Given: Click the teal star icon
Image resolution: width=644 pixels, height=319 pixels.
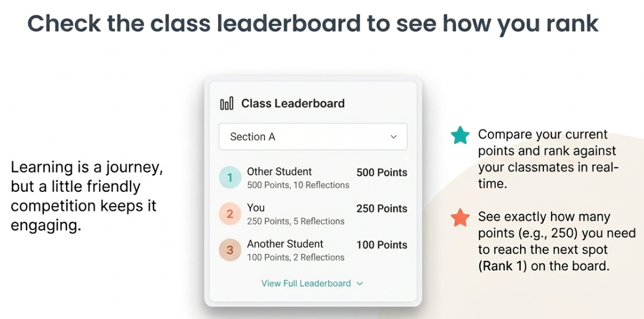Looking at the screenshot, I should click(x=460, y=135).
